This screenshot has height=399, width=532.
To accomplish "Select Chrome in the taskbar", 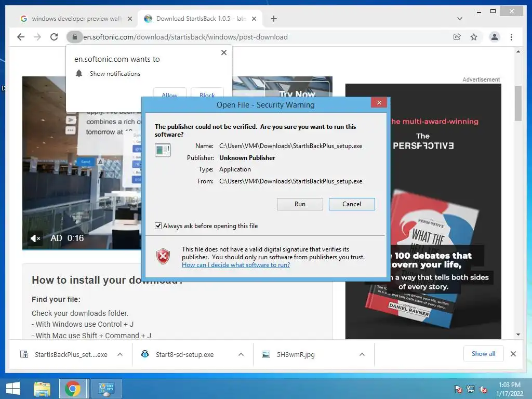I will (73, 389).
